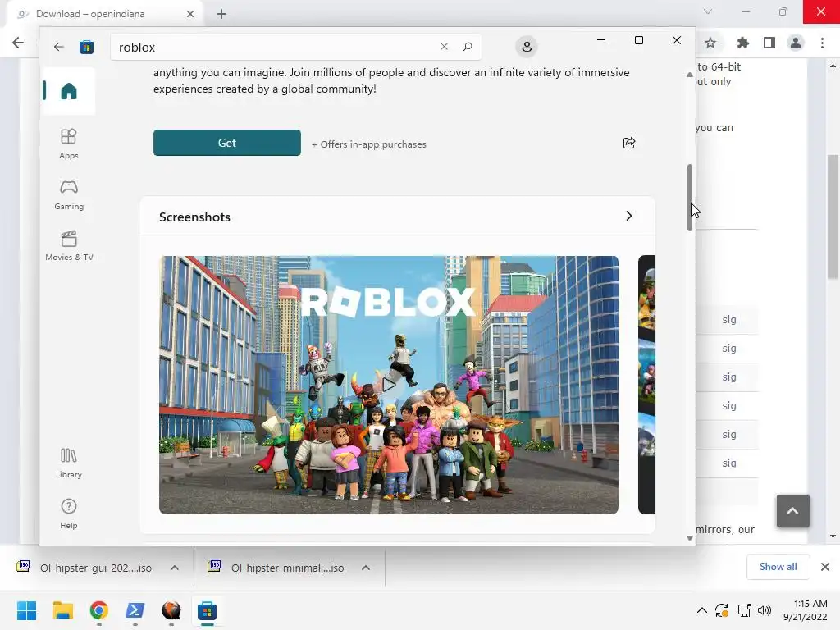This screenshot has height=630, width=840.
Task: Get the Roblox app
Action: (x=226, y=143)
